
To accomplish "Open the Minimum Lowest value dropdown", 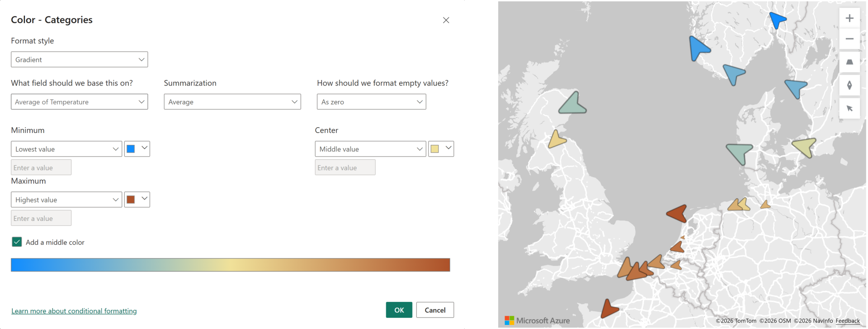I will [x=66, y=149].
